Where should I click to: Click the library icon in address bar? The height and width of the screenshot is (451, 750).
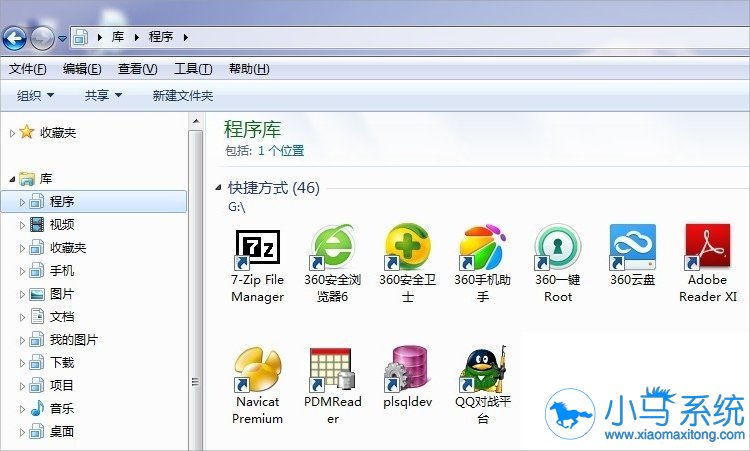81,37
